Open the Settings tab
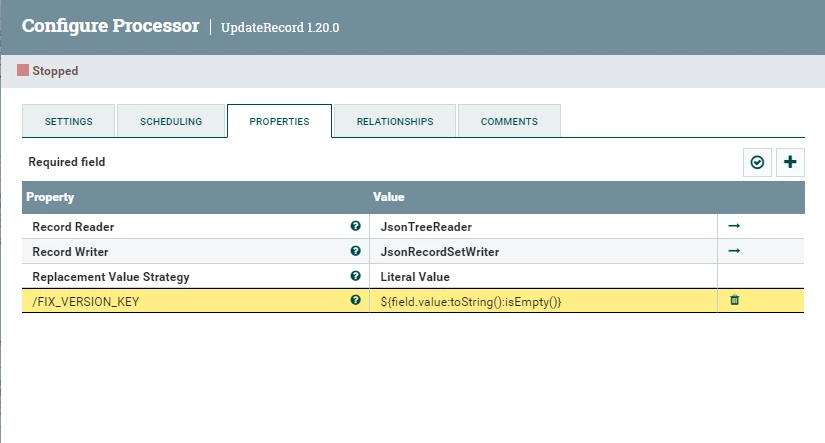Screen dimensions: 825x443 tap(68, 121)
